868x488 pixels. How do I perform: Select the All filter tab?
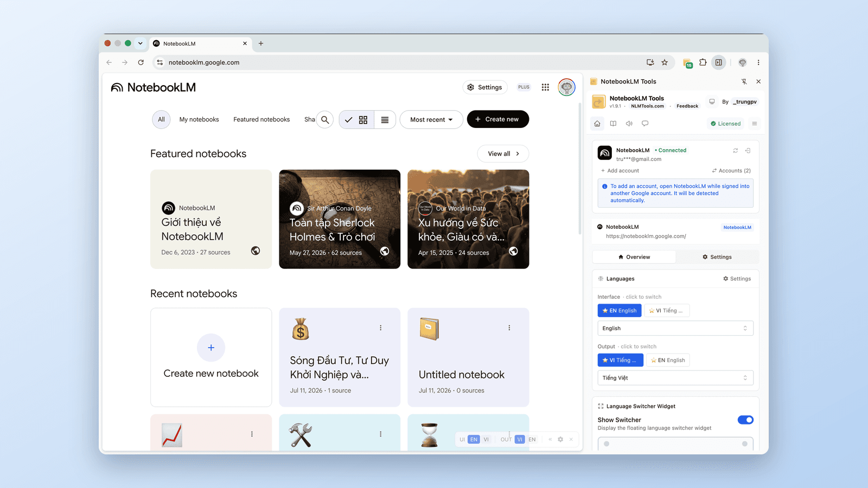tap(161, 120)
